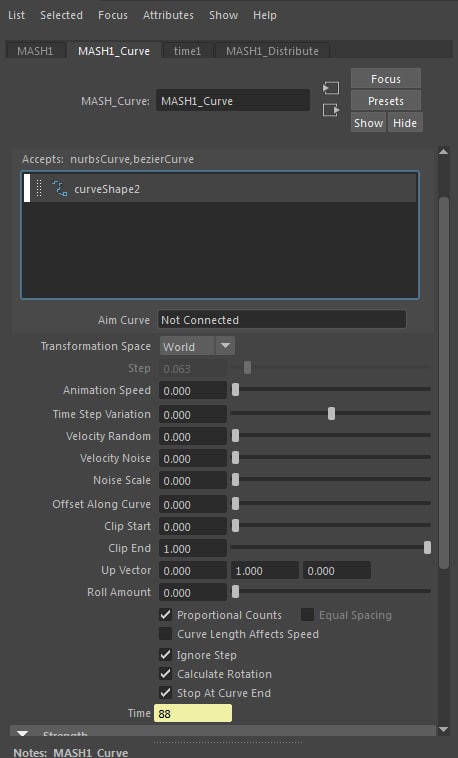Enable Curve Length Affects Speed

[165, 633]
